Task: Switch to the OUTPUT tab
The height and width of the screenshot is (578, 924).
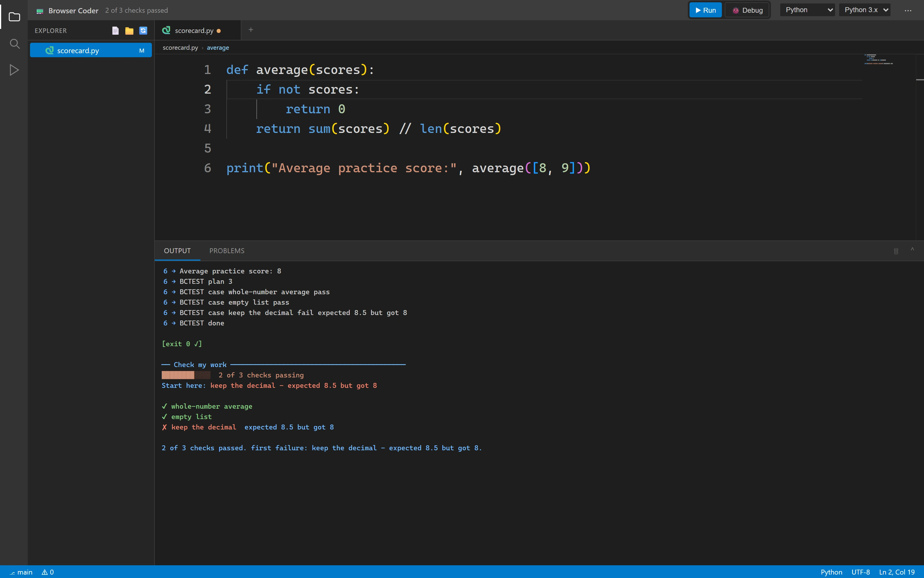Action: pos(177,251)
